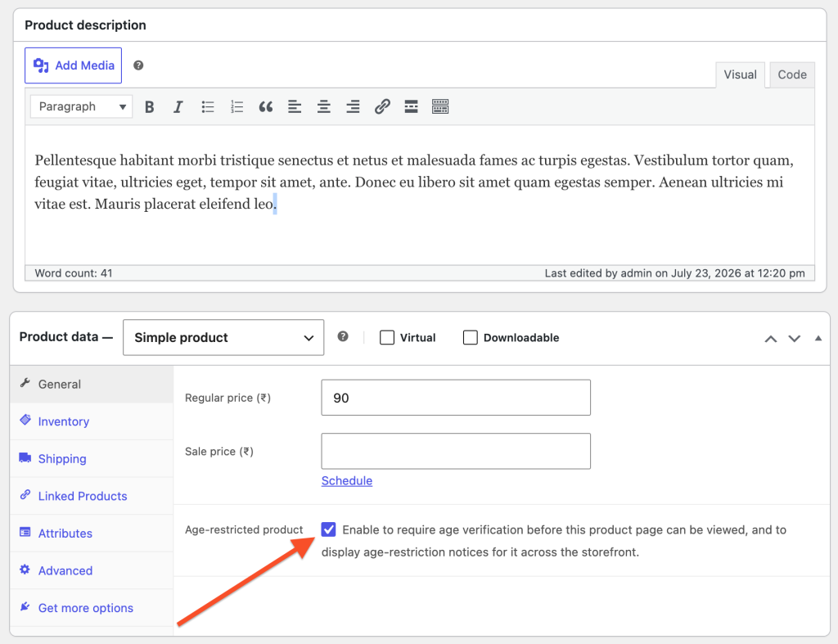Open the Inventory tab
This screenshot has height=644, width=838.
(92, 421)
